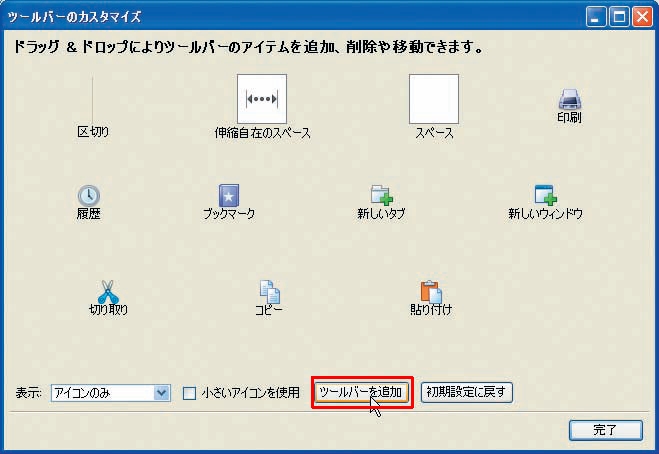The image size is (659, 454).
Task: Click the 完了 button
Action: tap(606, 430)
